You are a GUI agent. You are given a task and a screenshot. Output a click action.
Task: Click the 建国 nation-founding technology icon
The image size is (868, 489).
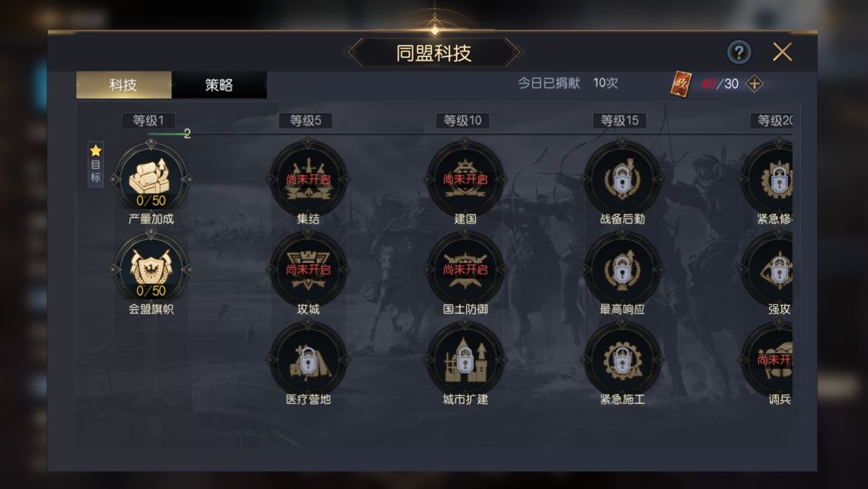tap(465, 179)
